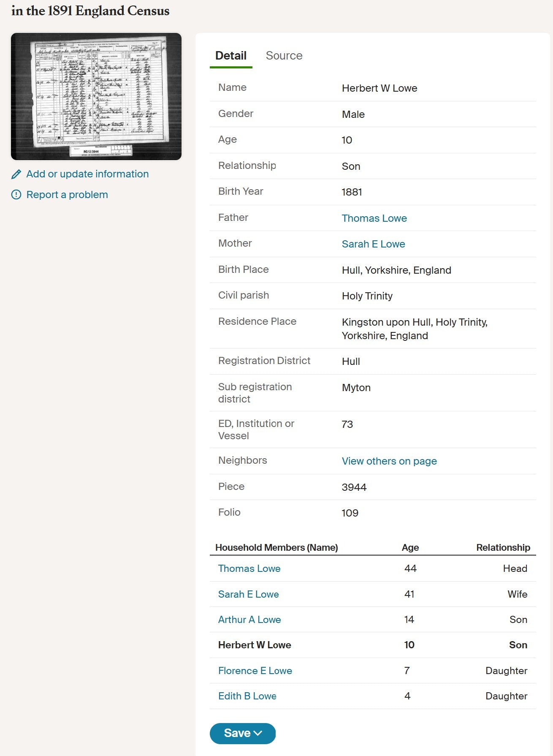Image resolution: width=553 pixels, height=756 pixels.
Task: Click Add or update information link
Action: 87,174
